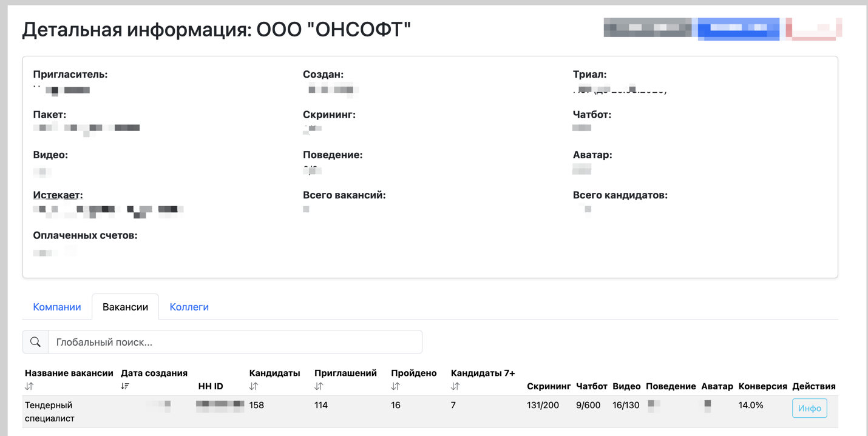Click the Пригласитель label

point(70,75)
